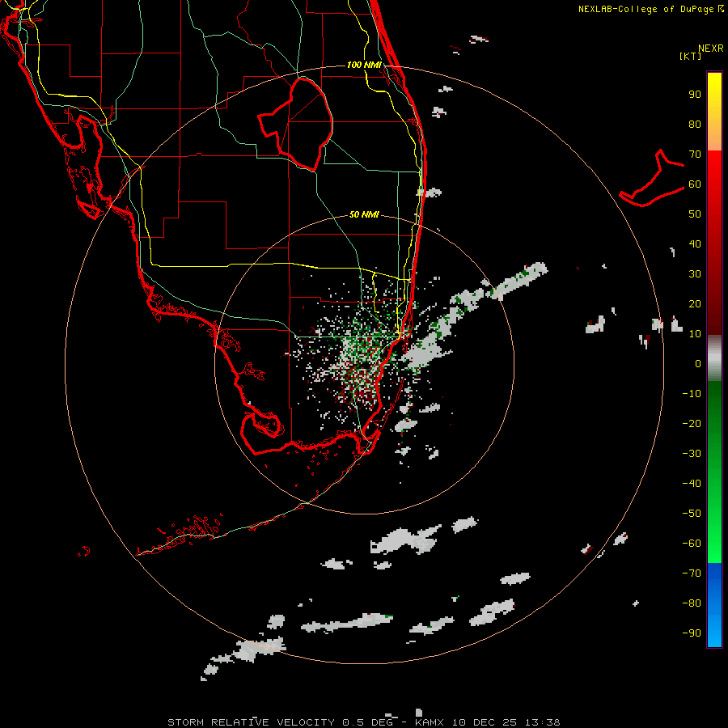This screenshot has height=728, width=728.
Task: Click the 70 value on the velocity scale
Action: coord(695,154)
